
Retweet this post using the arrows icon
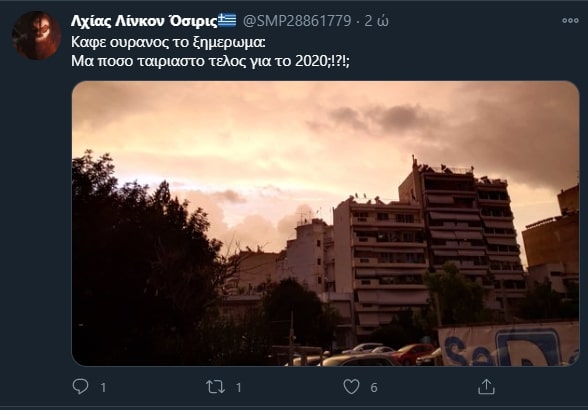click(x=215, y=387)
